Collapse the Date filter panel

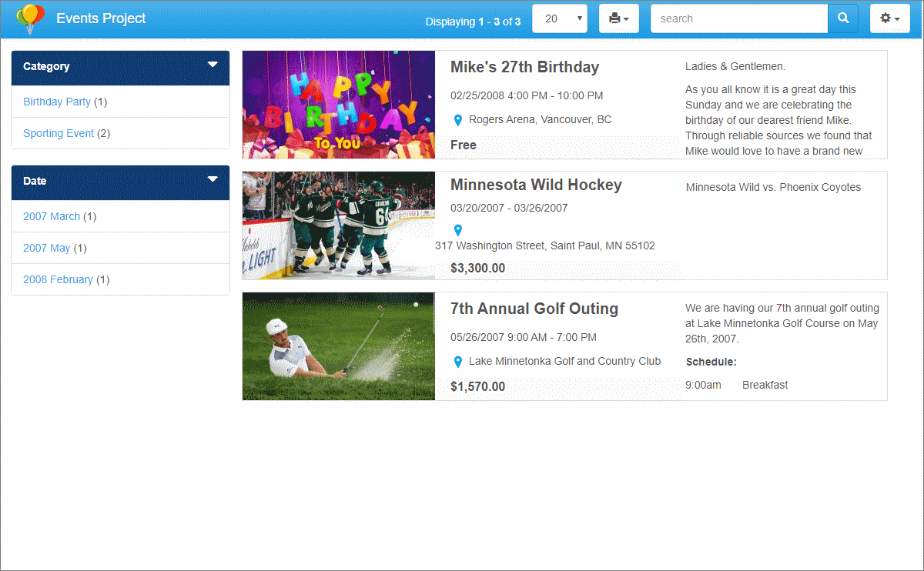tap(213, 180)
